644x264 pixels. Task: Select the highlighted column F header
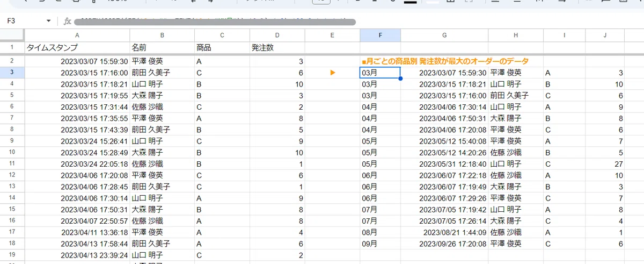pyautogui.click(x=380, y=35)
